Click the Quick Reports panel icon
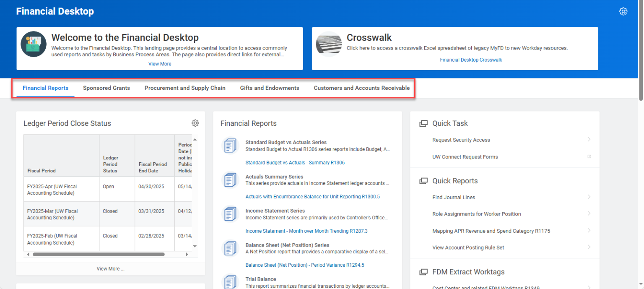The height and width of the screenshot is (289, 644). [x=423, y=180]
